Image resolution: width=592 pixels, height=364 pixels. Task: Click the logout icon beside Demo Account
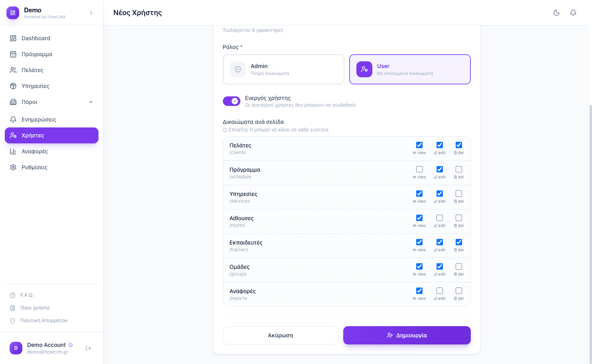point(89,348)
